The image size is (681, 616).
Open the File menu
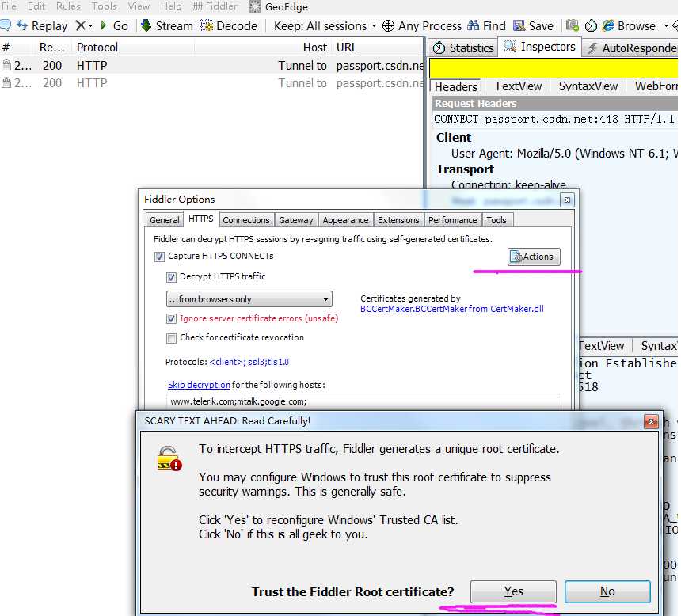(x=10, y=6)
